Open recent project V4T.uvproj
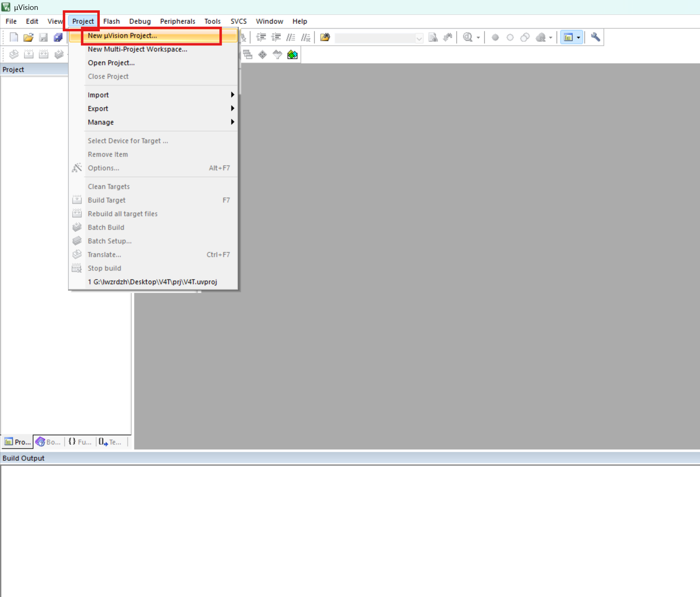The image size is (700, 597). pyautogui.click(x=153, y=282)
